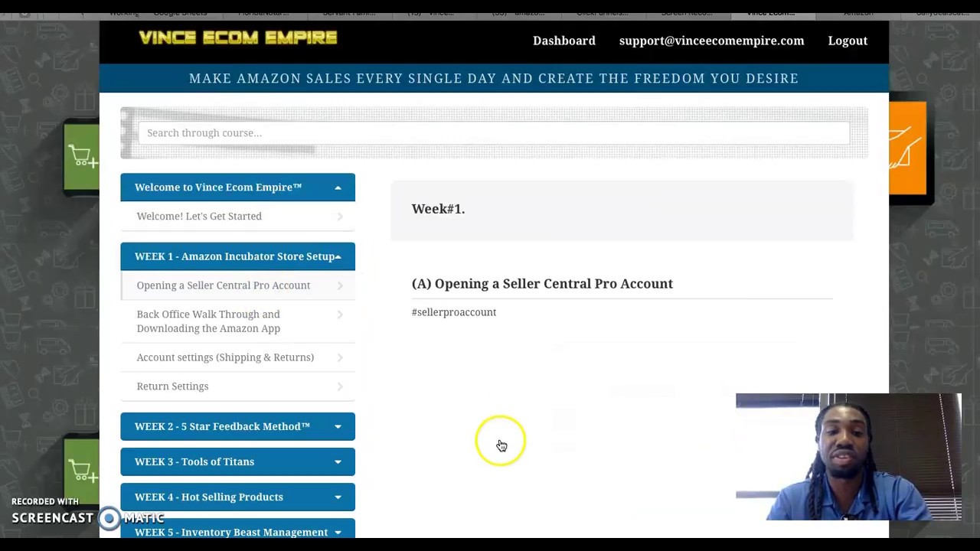Click arrow beside Account settings (Shipping & Returns)

point(339,357)
